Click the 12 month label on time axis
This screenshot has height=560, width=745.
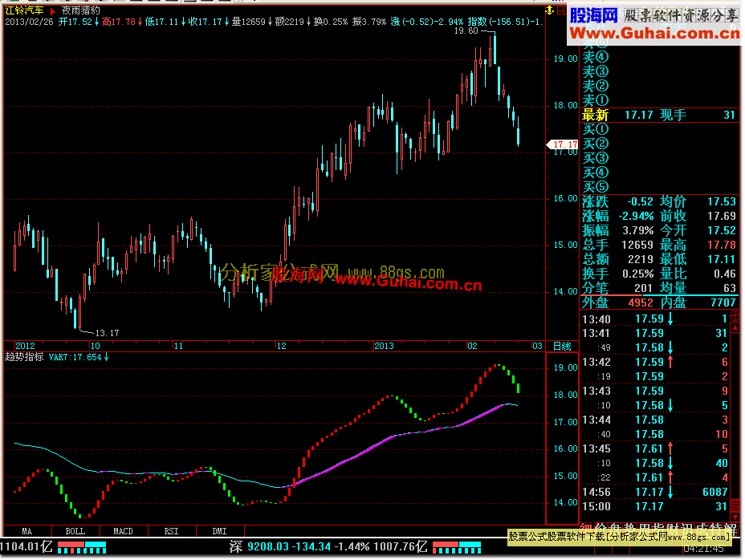(x=282, y=347)
